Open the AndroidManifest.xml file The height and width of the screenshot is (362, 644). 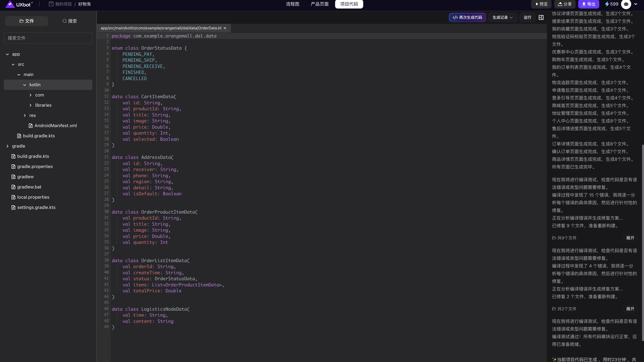(55, 125)
